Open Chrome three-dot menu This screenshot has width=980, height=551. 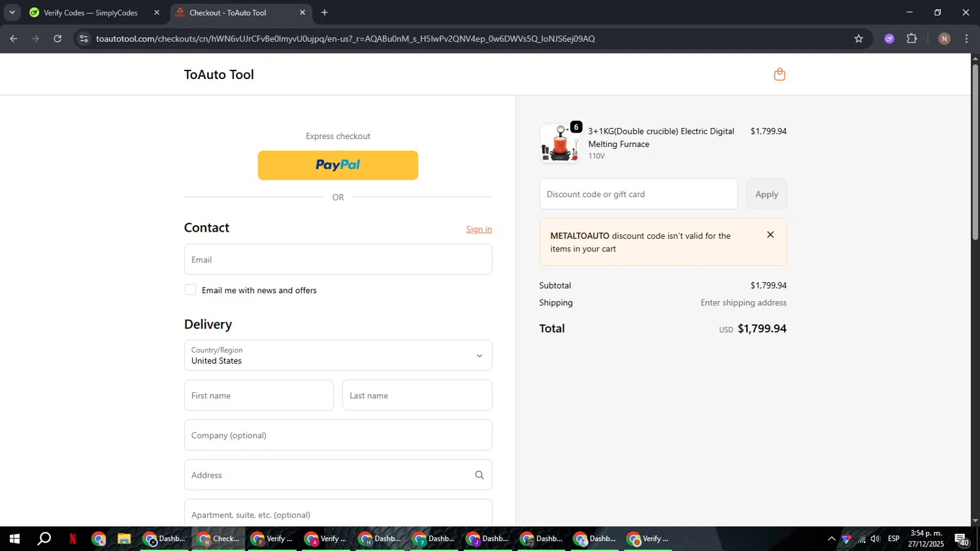pos(966,39)
